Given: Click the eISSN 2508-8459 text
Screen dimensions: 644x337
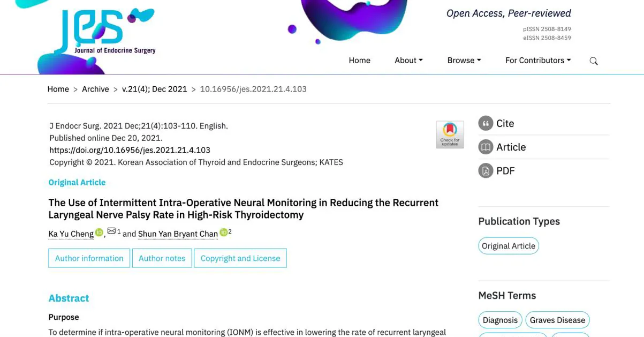Looking at the screenshot, I should (547, 38).
